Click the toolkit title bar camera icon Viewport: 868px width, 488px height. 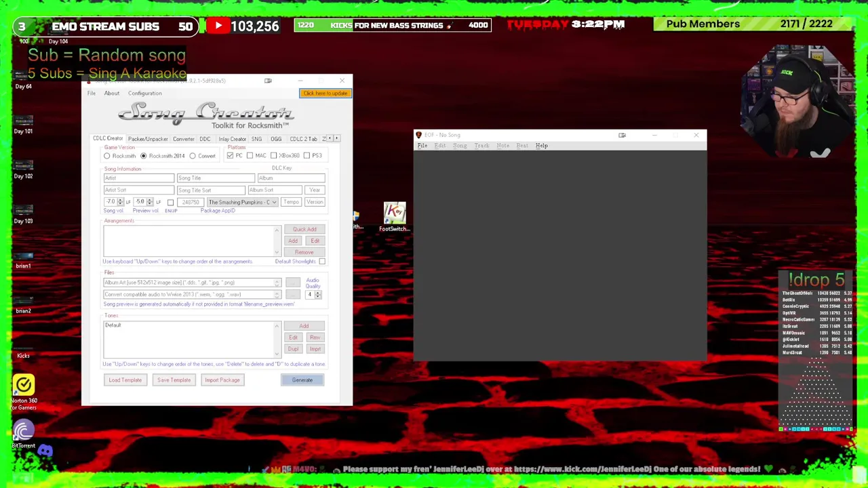pos(268,81)
